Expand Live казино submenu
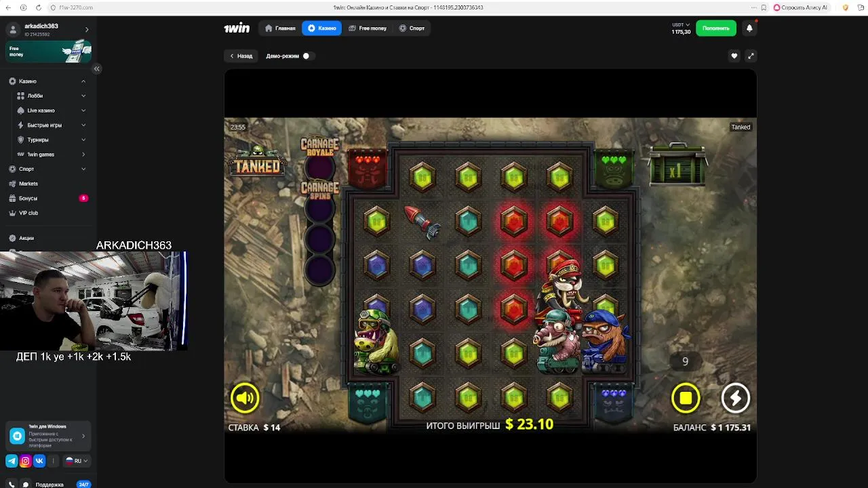Image resolution: width=868 pixels, height=488 pixels. click(x=83, y=110)
